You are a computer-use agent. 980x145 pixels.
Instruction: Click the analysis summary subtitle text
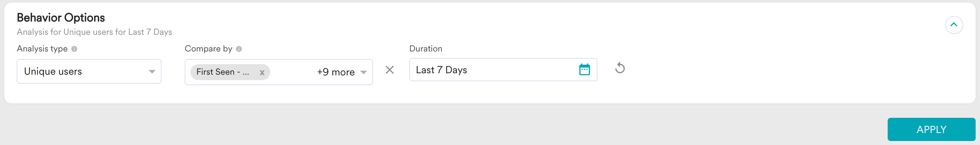tap(95, 32)
